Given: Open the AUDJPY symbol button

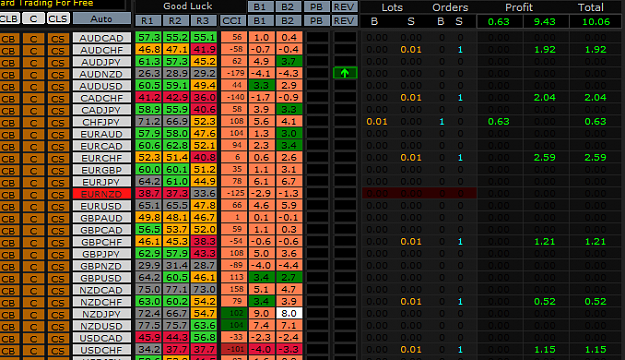Looking at the screenshot, I should tap(102, 62).
